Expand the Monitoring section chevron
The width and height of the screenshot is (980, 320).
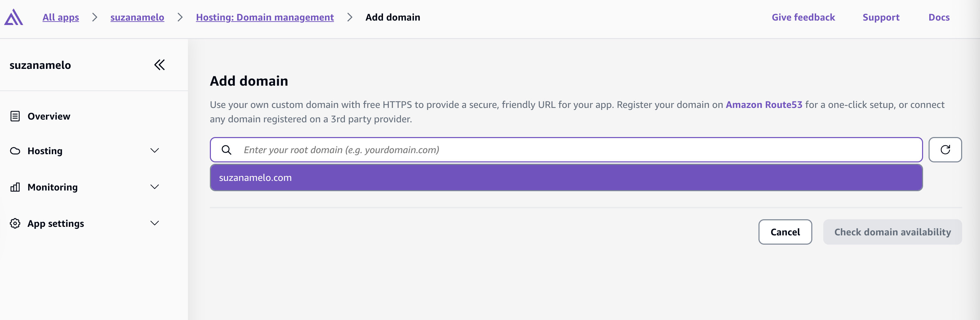click(x=154, y=187)
